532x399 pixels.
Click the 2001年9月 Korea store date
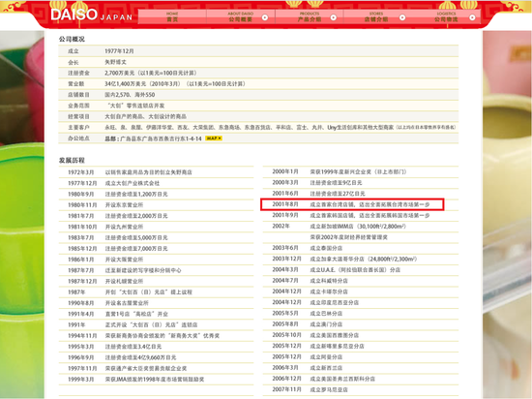[285, 215]
